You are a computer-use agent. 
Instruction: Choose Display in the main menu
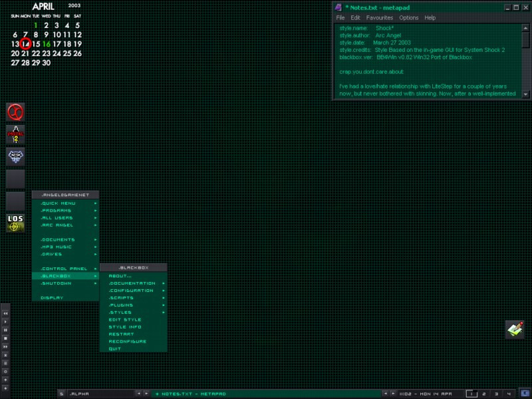tap(65, 298)
